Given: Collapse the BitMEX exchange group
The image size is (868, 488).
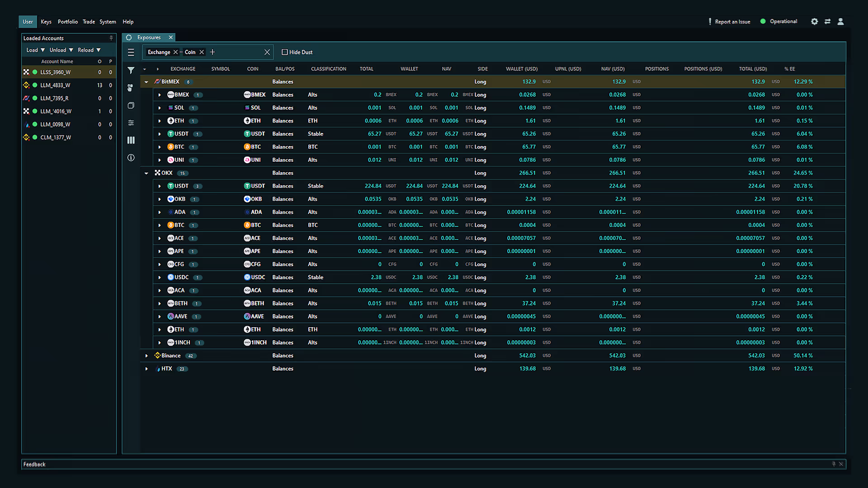Looking at the screenshot, I should coord(146,82).
